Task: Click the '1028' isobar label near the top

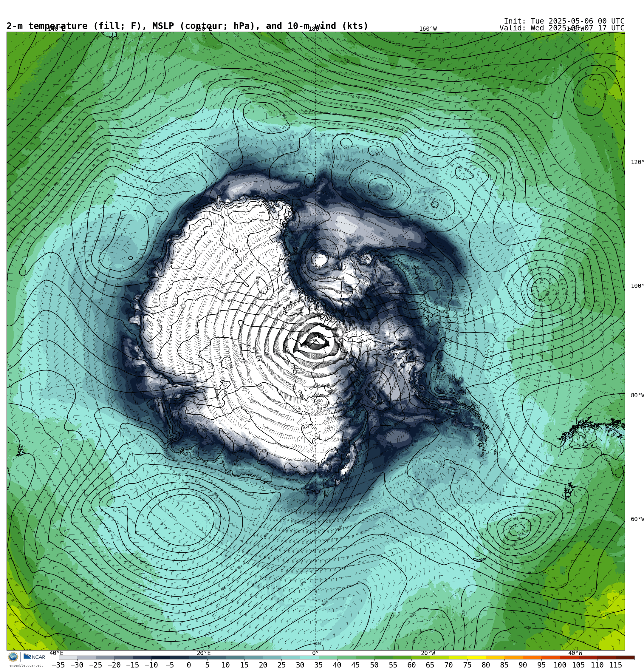Action: (x=400, y=45)
